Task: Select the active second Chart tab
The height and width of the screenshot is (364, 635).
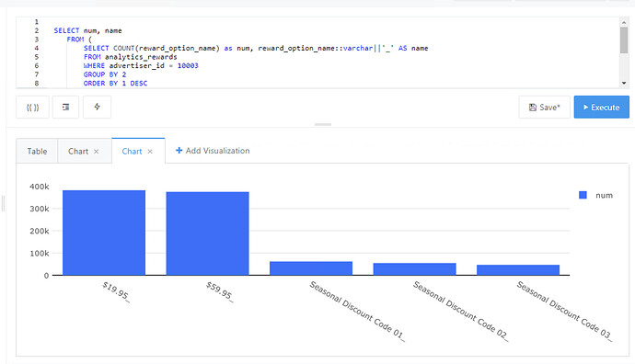Action: (132, 152)
